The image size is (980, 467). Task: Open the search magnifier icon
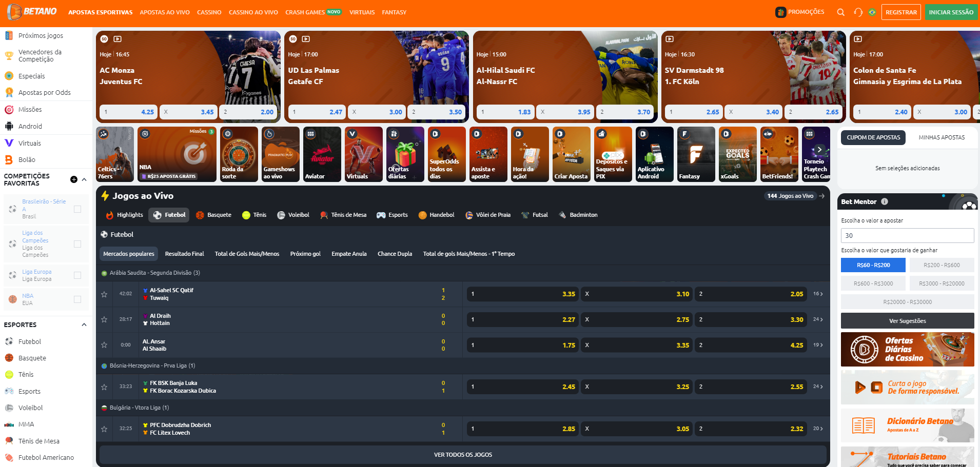pyautogui.click(x=840, y=12)
